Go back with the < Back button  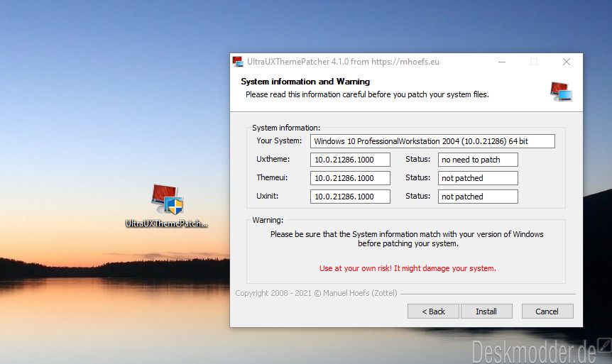[x=433, y=311]
